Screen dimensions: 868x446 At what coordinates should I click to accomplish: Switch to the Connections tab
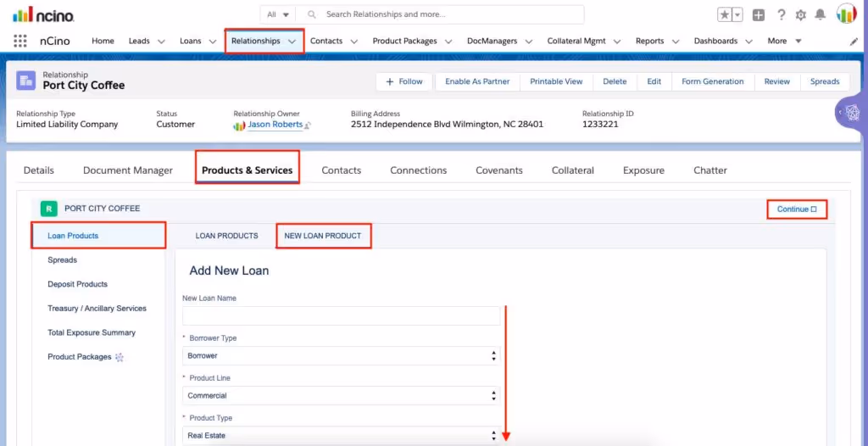click(x=419, y=170)
